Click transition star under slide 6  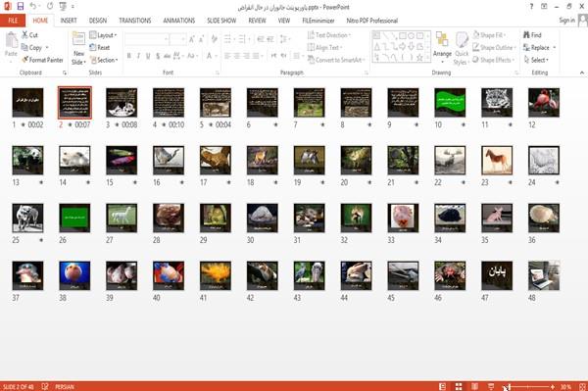pos(276,124)
